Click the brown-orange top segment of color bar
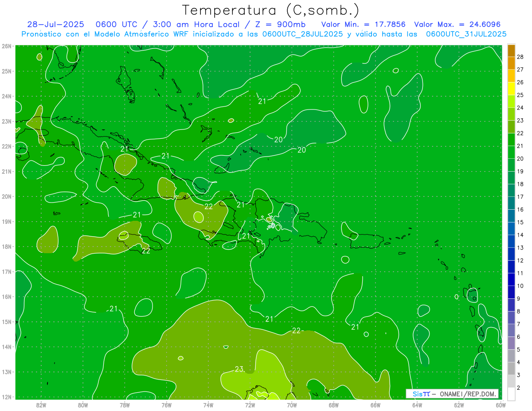This screenshot has width=532, height=411. (x=511, y=51)
